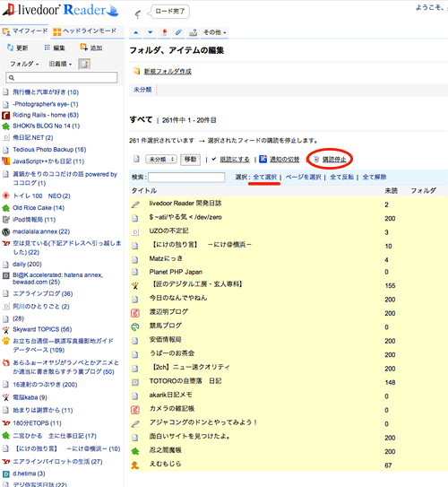The height and width of the screenshot is (487, 448).
Task: Click the pencil icon of livedoor Reader 開発日誌 row
Action: point(135,204)
